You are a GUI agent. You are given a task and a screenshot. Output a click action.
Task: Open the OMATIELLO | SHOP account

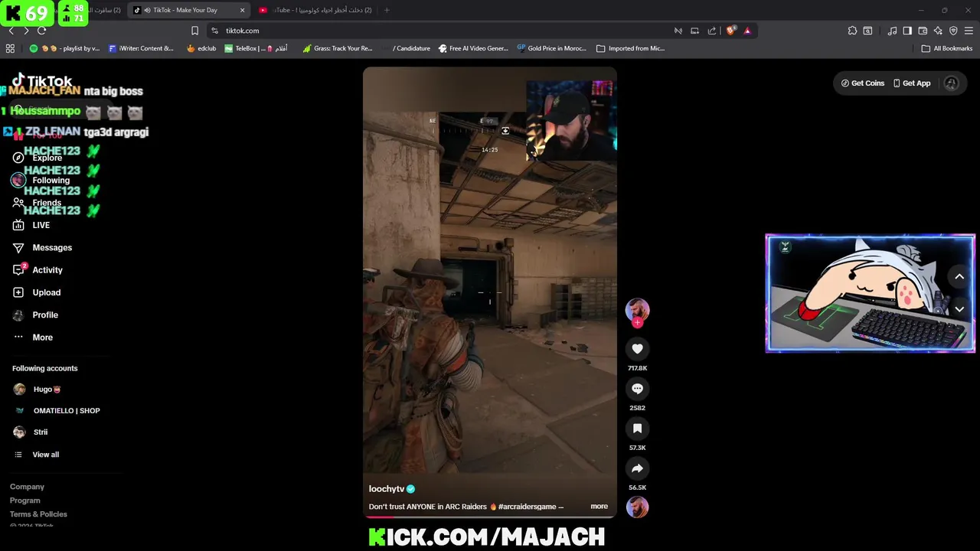tap(57, 411)
